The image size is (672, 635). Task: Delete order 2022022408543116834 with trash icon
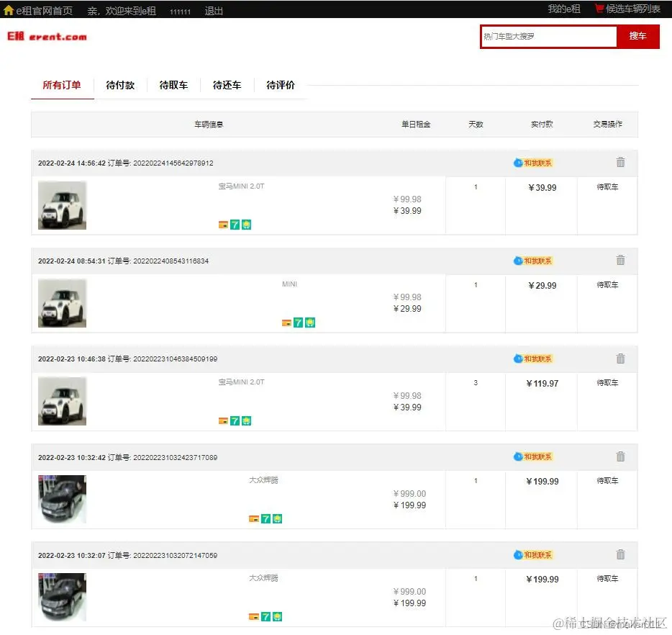click(620, 260)
